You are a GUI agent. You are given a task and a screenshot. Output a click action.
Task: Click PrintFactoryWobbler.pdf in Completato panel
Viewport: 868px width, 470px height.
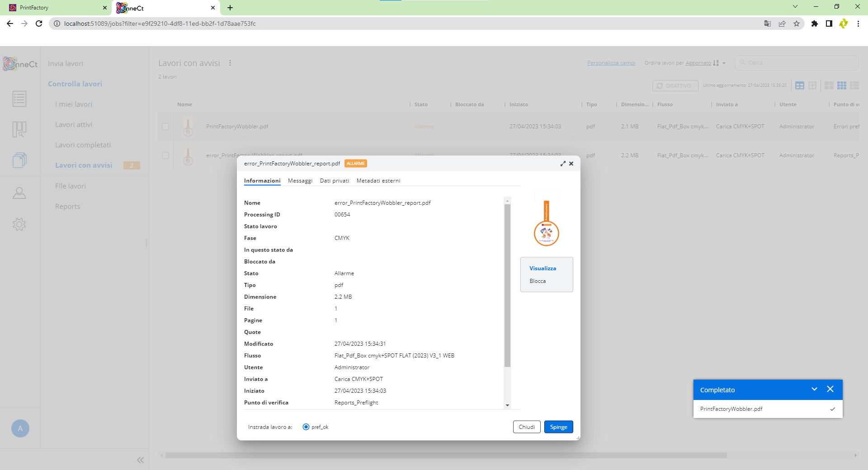point(731,409)
